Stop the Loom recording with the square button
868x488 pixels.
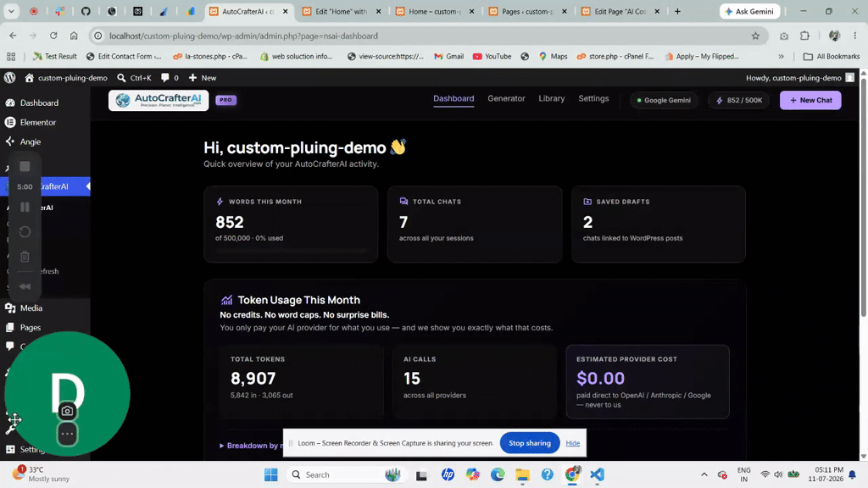25,167
